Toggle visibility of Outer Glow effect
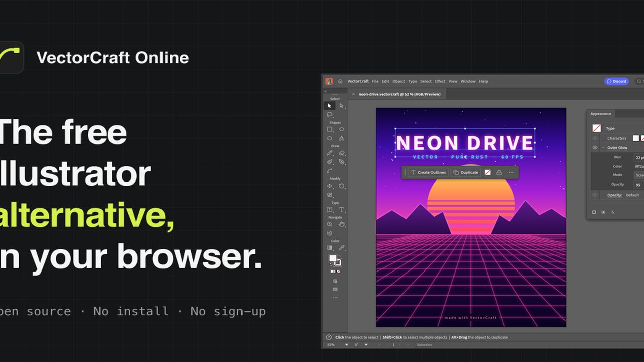 595,148
